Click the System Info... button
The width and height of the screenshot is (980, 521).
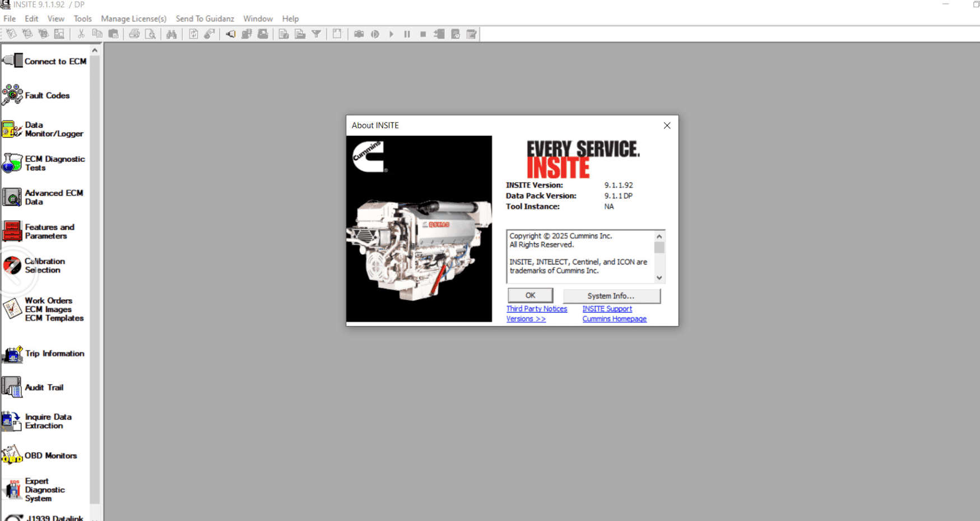tap(611, 296)
